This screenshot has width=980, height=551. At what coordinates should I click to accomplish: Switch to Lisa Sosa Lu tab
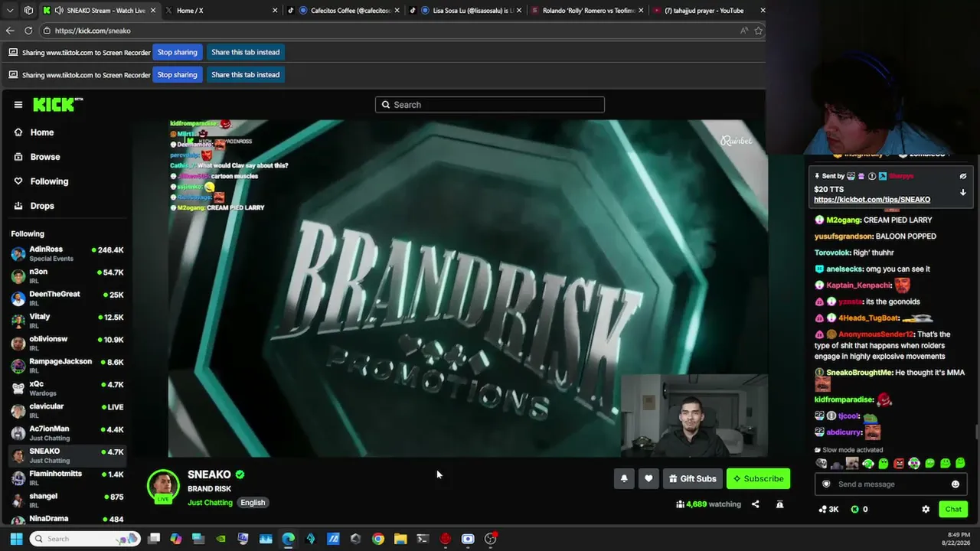click(x=465, y=11)
